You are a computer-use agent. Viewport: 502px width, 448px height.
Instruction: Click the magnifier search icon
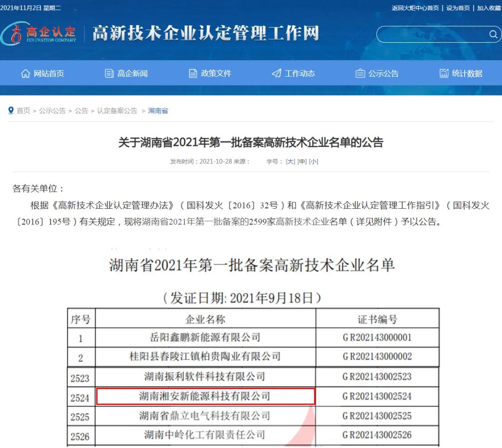pyautogui.click(x=493, y=34)
